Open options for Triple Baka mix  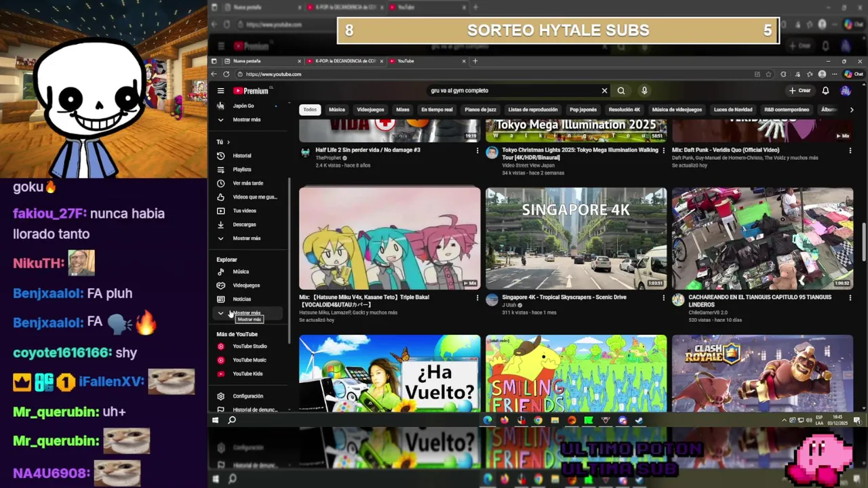click(x=477, y=298)
